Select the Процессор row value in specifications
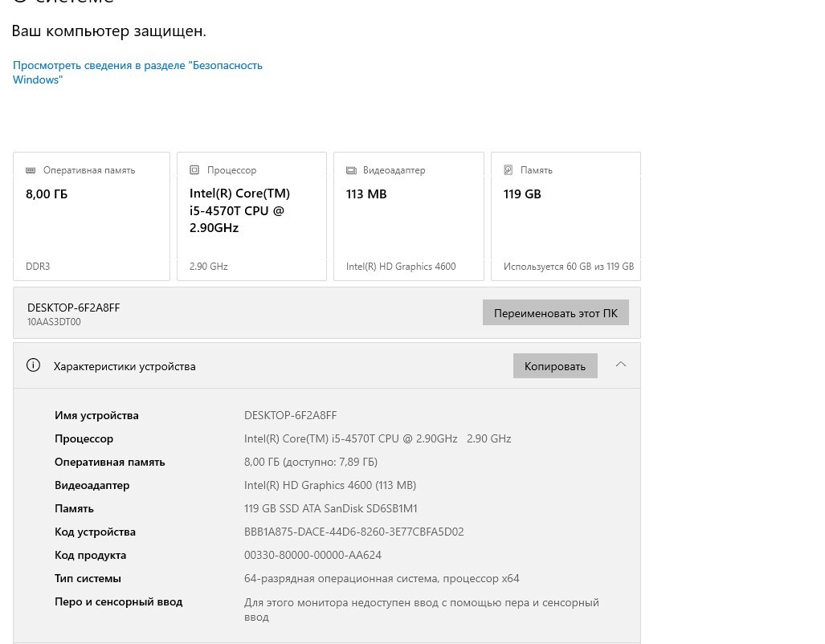This screenshot has height=644, width=825. 378,438
